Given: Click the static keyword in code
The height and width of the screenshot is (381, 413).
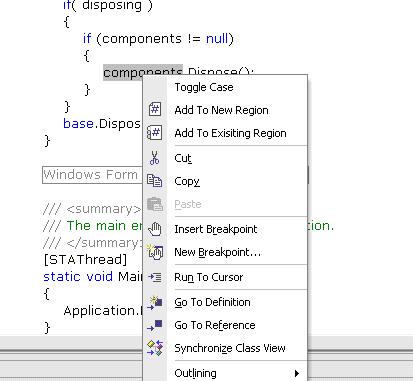Looking at the screenshot, I should (x=62, y=277).
